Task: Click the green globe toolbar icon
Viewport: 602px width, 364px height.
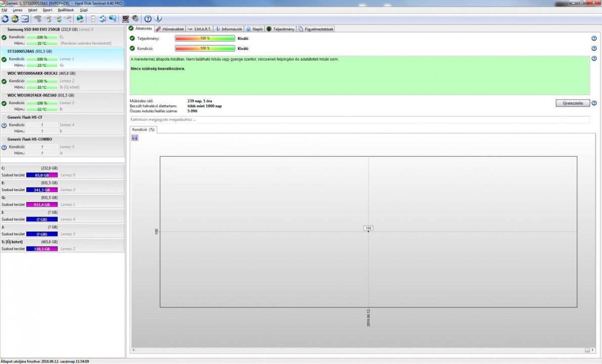Action: pos(80,18)
